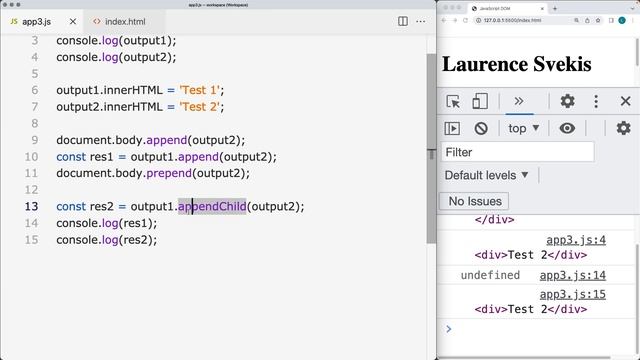
Task: Open the DevTools three-dot customize menu
Action: pyautogui.click(x=596, y=101)
